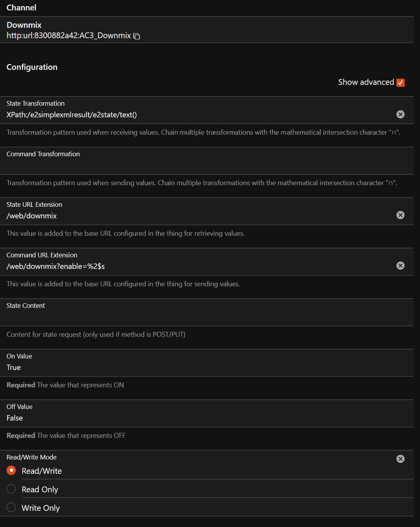Clear the State URL Extension value
420x527 pixels.
[400, 215]
